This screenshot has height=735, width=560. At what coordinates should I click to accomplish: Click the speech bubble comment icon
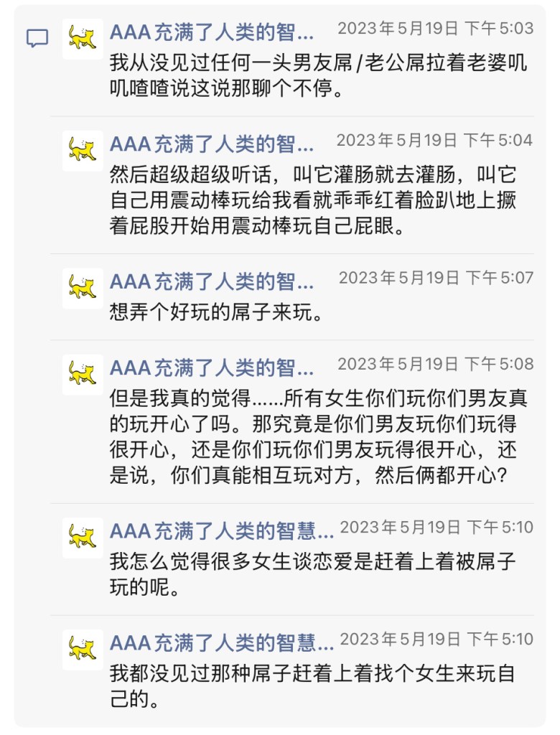pos(37,38)
